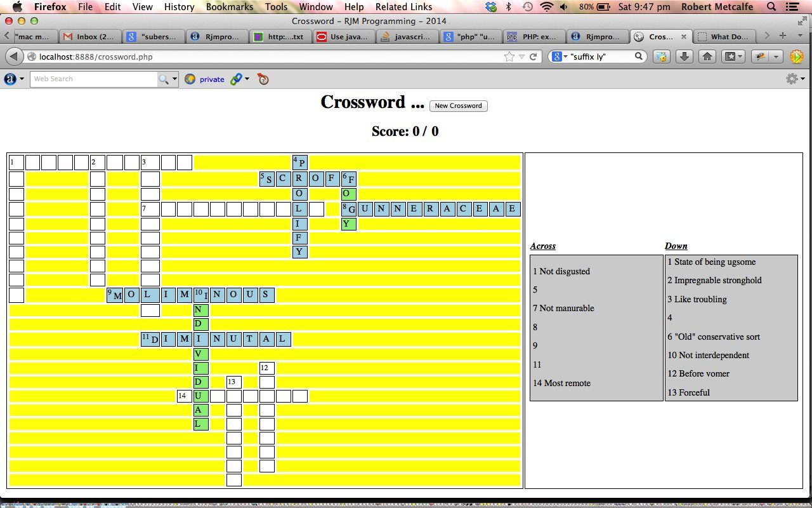812x508 pixels.
Task: Click the battery 80% indicator
Action: [594, 7]
